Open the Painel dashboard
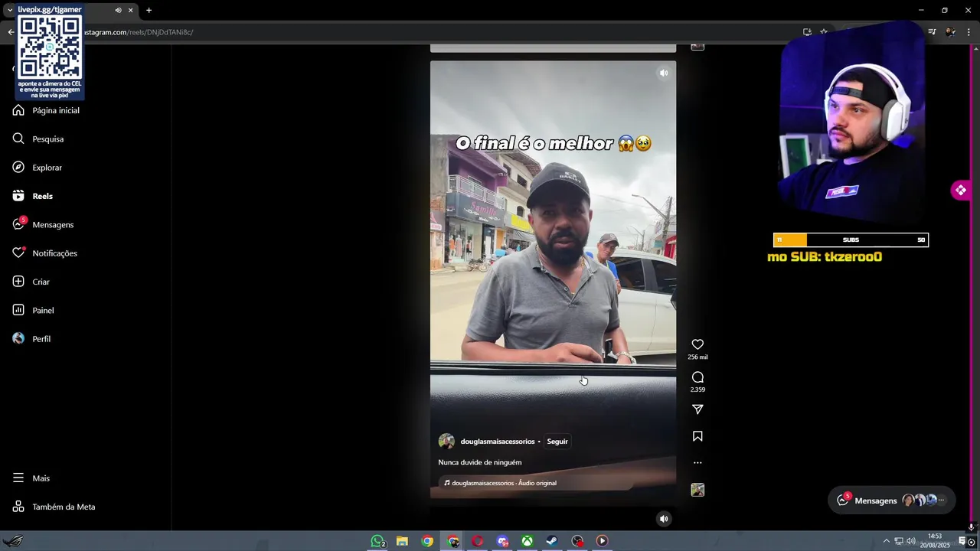 [34, 310]
